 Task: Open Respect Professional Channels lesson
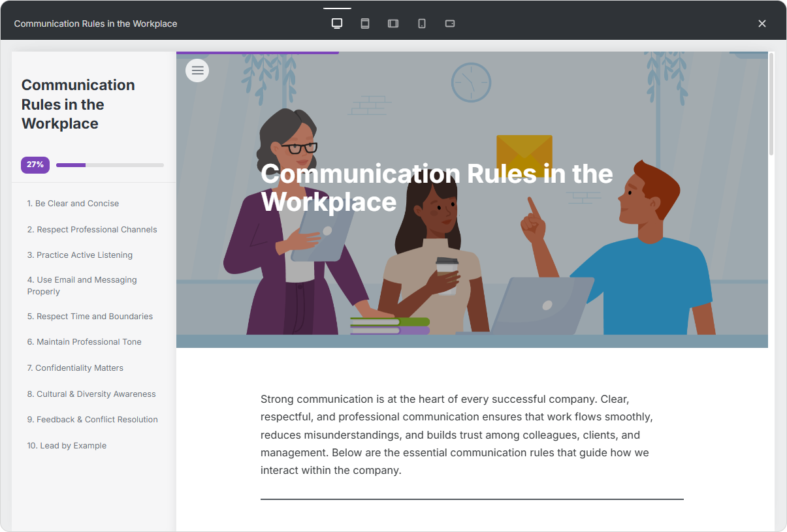coord(92,230)
